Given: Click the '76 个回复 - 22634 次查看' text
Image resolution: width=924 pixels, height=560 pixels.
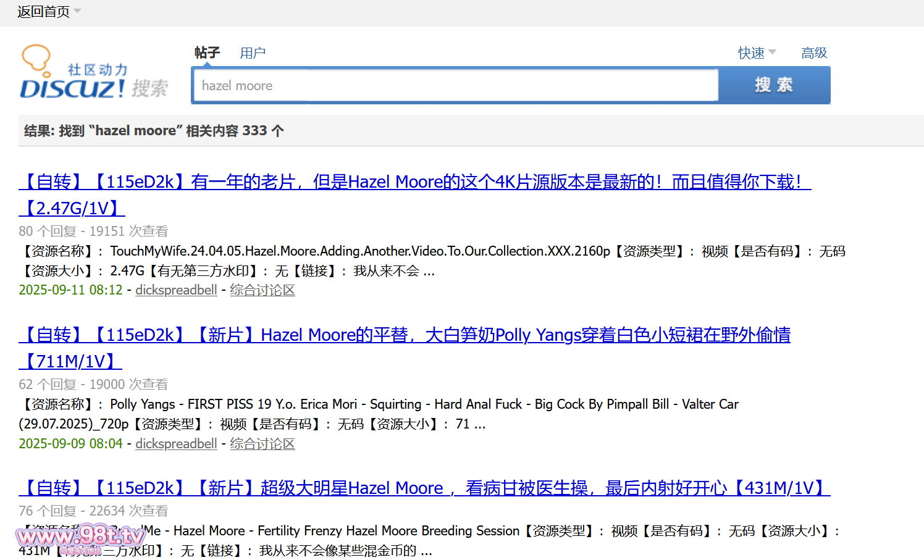Looking at the screenshot, I should coord(93,511).
